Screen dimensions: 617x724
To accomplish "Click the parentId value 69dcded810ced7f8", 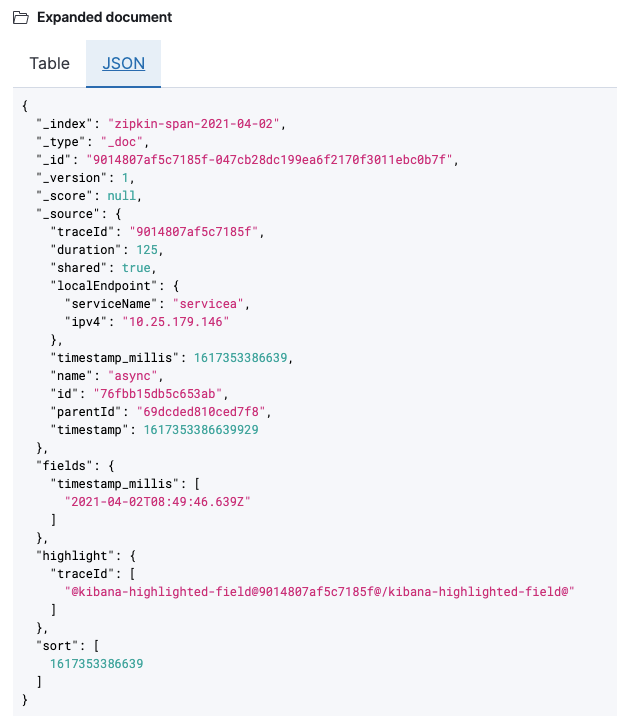I will click(x=201, y=412).
